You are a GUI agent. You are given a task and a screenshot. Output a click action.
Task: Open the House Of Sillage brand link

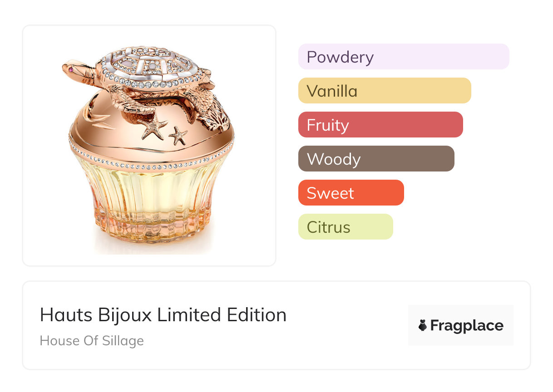[x=92, y=341]
